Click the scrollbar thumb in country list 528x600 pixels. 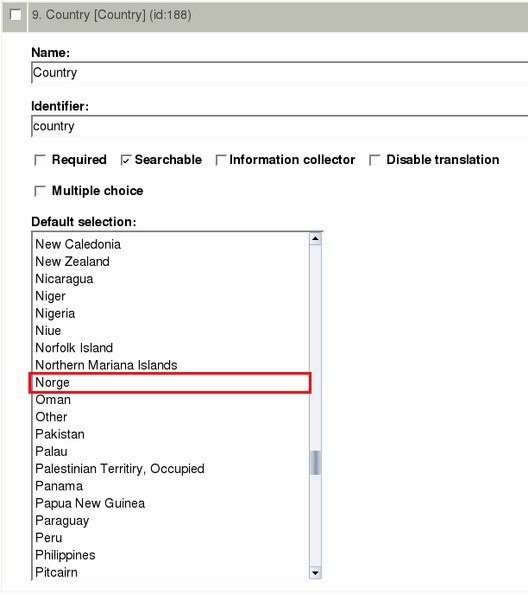pos(315,463)
